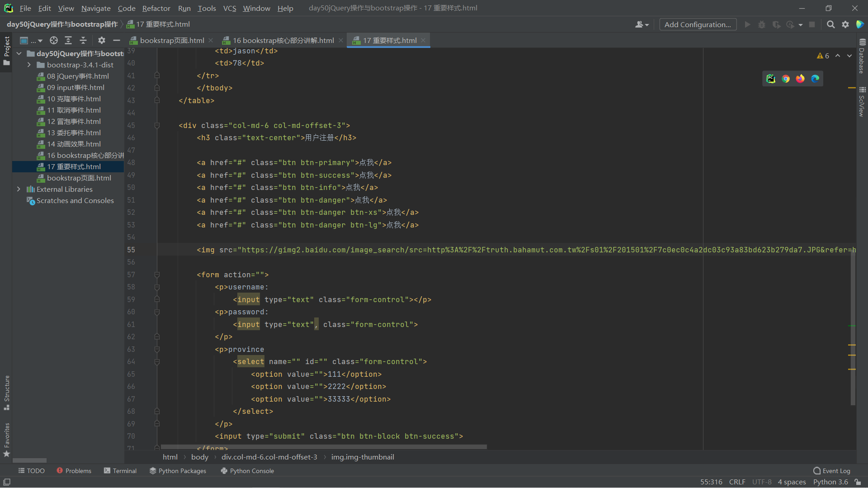Switch to 16 bookstrap核心部分讲解.html tab
This screenshot has width=868, height=488.
[283, 40]
